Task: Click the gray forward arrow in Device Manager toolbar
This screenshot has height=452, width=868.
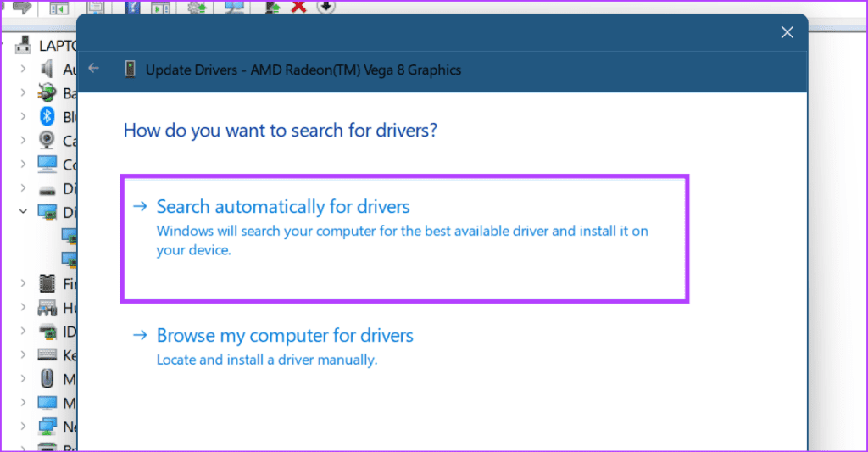Action: tap(22, 7)
